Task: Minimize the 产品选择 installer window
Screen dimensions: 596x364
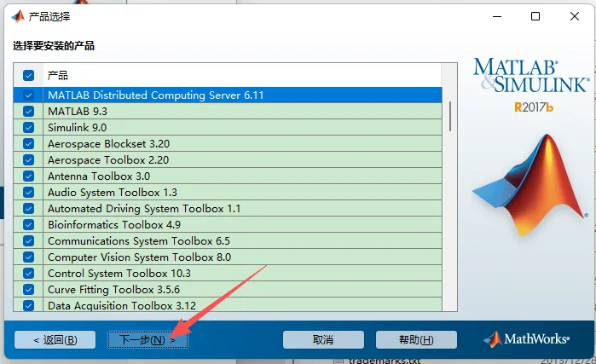Action: click(x=497, y=16)
